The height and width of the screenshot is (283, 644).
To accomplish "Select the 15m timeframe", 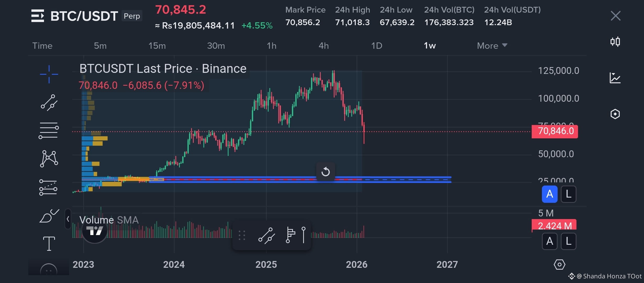I will (x=157, y=46).
